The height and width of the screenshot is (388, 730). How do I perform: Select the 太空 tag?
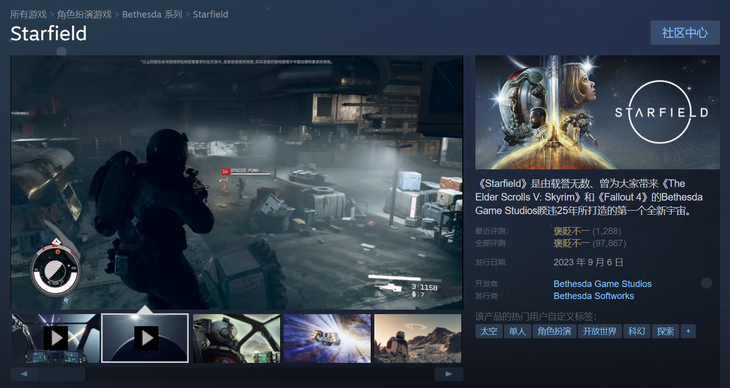(488, 332)
